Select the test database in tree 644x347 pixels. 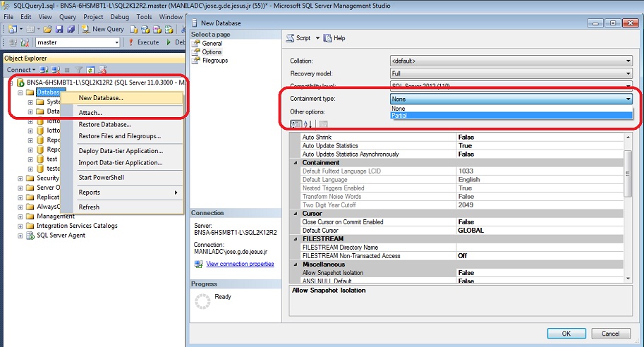click(51, 159)
